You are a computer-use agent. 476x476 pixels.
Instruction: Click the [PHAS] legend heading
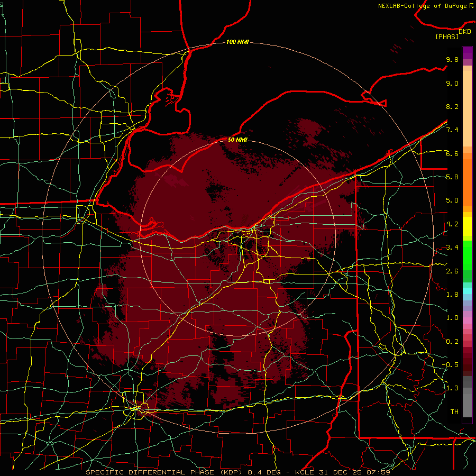[x=447, y=37]
